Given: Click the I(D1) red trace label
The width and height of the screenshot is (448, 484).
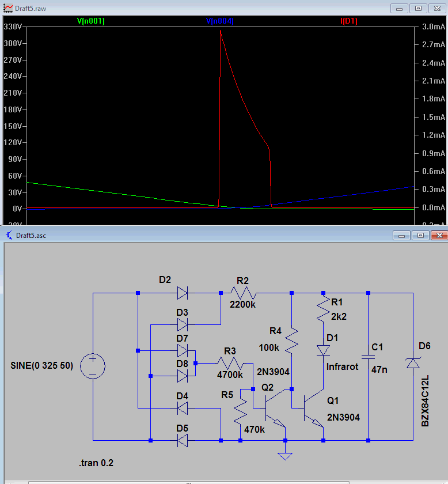Looking at the screenshot, I should [x=348, y=21].
